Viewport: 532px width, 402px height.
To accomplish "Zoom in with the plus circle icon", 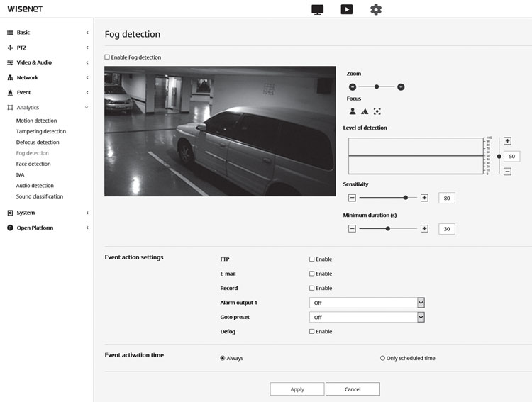I will point(401,86).
